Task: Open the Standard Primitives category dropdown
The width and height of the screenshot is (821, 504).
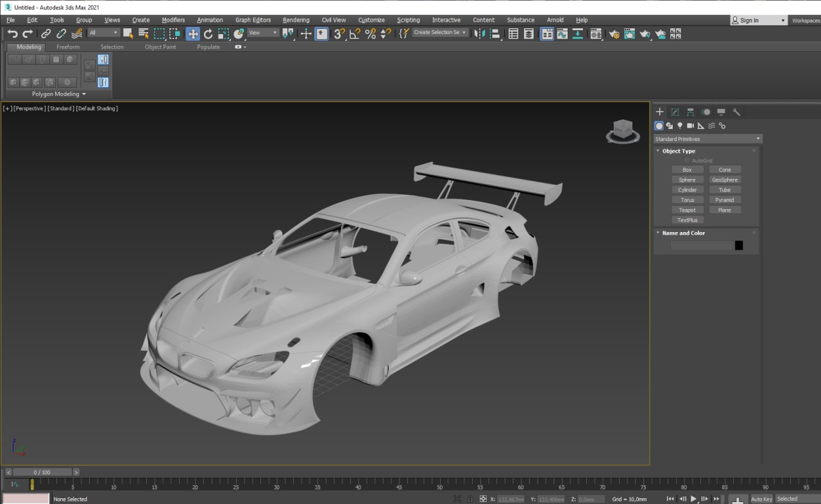Action: [707, 139]
